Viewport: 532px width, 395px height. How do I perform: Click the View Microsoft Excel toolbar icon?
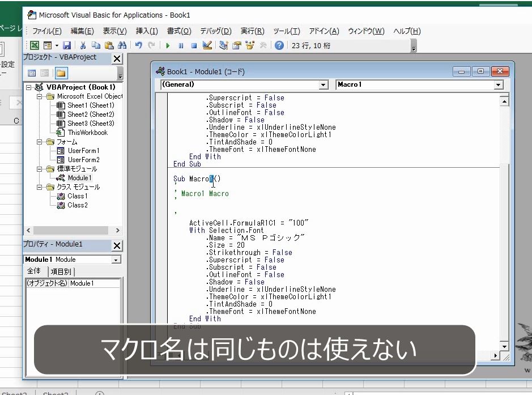tap(35, 45)
